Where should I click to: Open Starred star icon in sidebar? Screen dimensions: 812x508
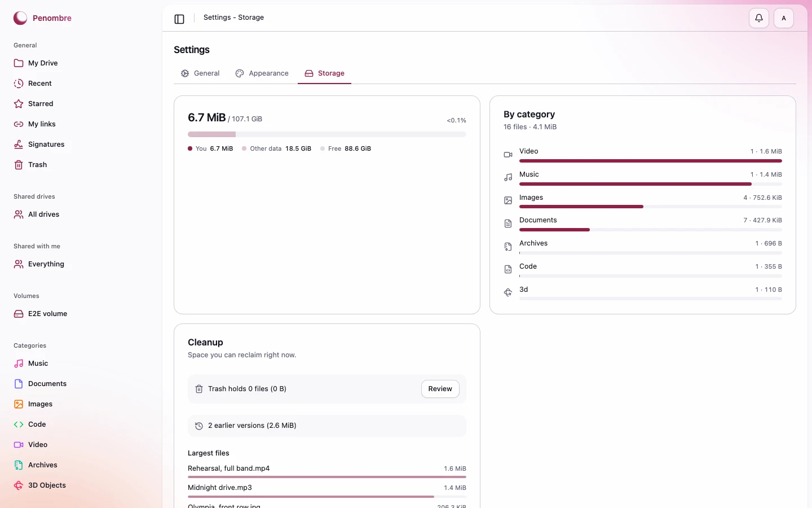click(19, 104)
